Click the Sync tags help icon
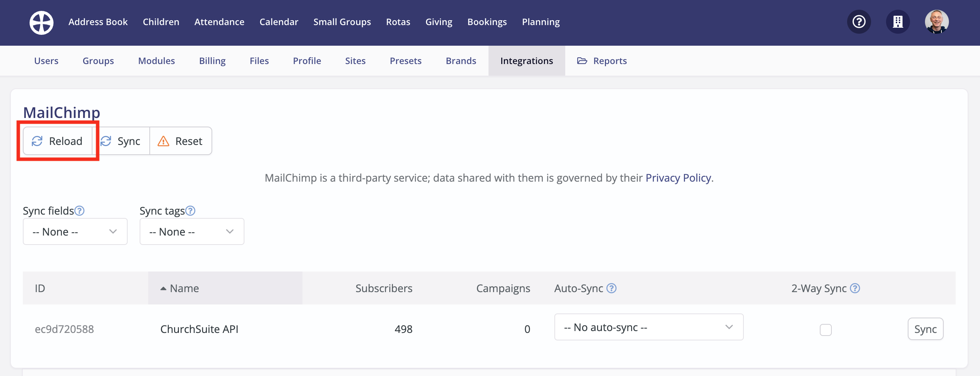980x376 pixels. (190, 210)
